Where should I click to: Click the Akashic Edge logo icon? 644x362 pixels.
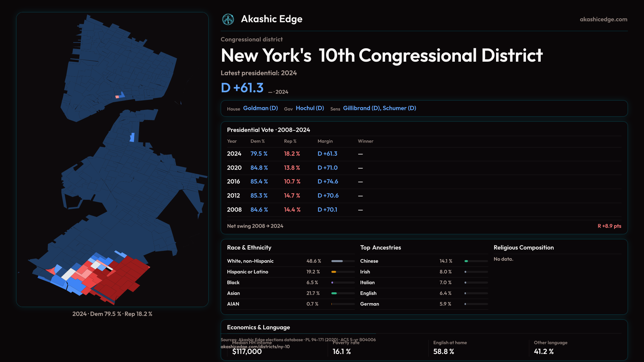pos(228,19)
